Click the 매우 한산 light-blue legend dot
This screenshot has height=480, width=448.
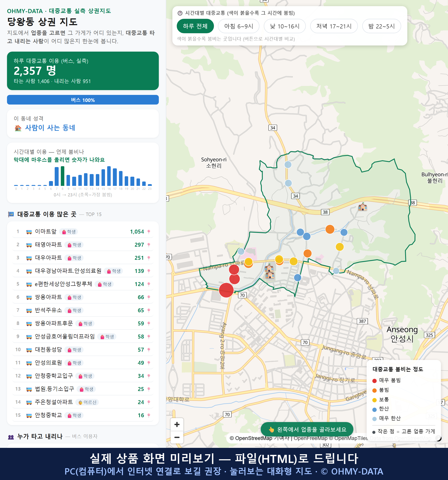(x=374, y=419)
